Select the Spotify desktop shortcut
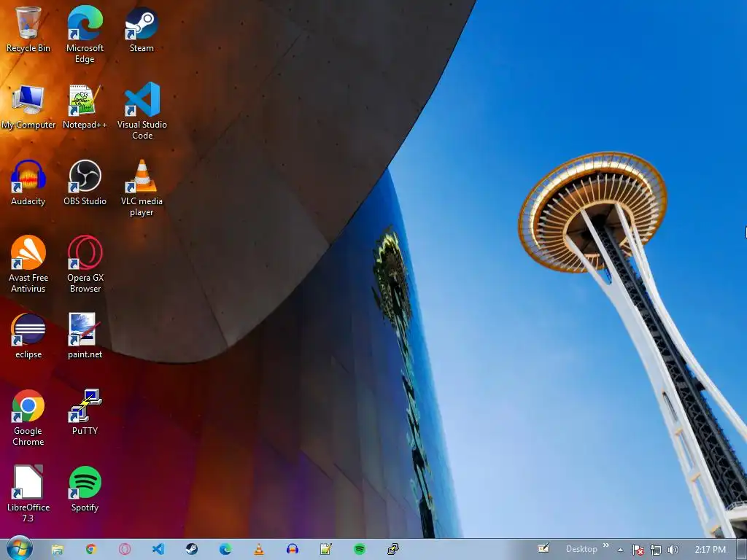 (x=85, y=489)
